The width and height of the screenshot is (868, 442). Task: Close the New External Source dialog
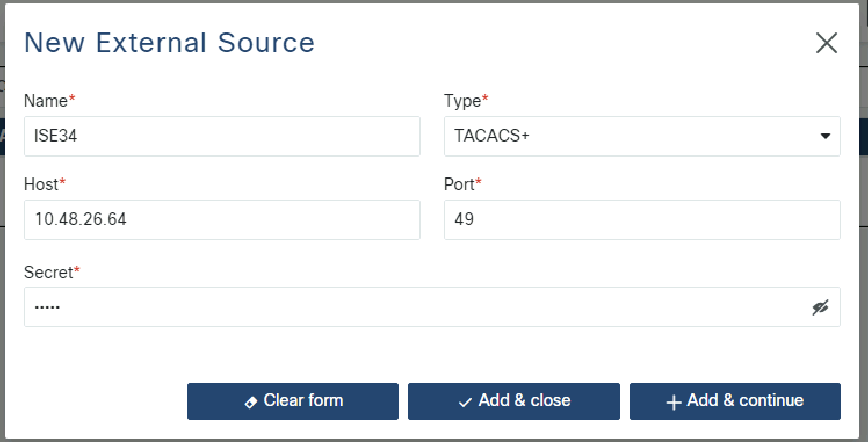point(826,43)
